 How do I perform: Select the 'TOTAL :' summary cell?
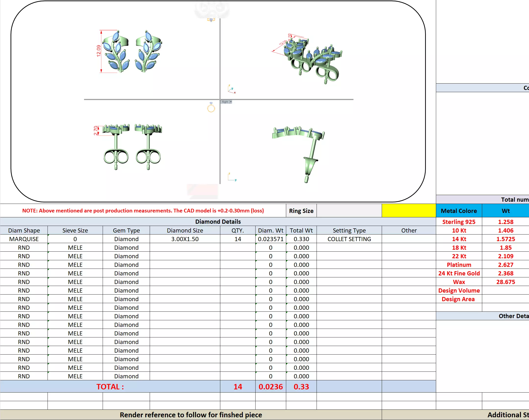tap(110, 387)
